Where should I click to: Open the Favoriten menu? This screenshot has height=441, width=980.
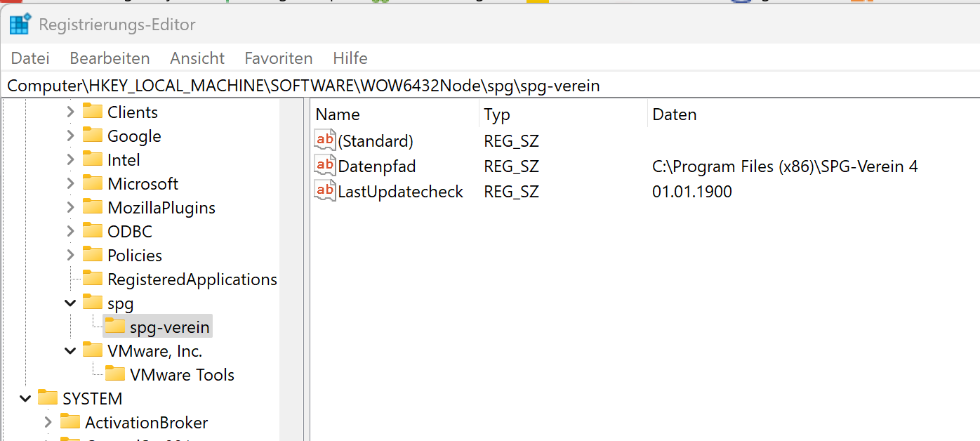pos(279,58)
